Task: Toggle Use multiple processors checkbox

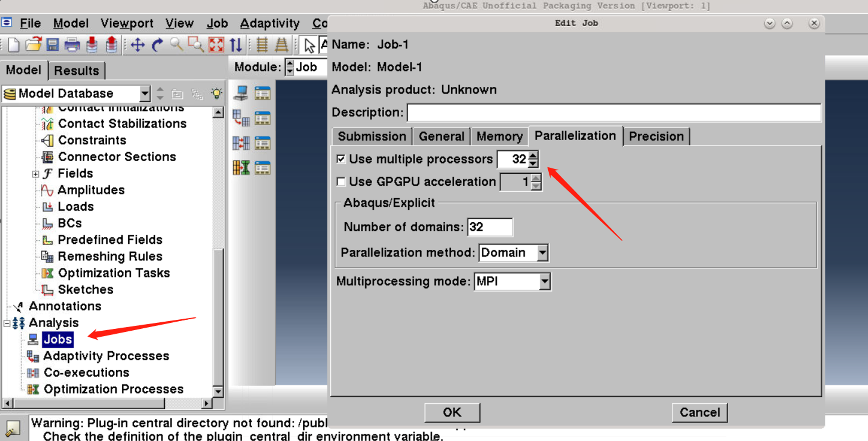Action: click(341, 159)
